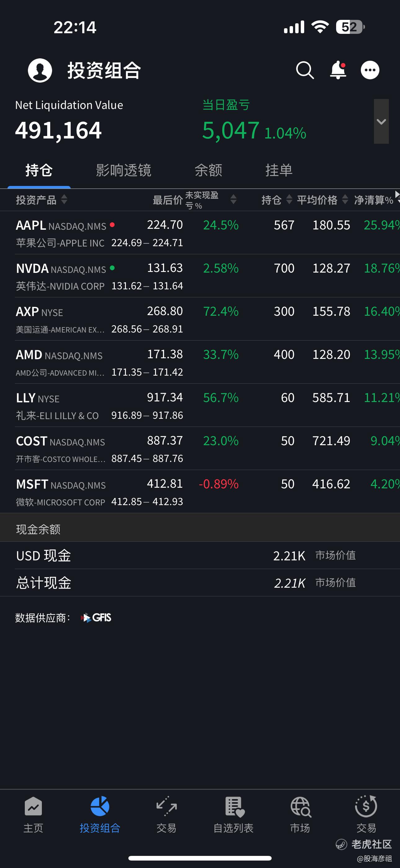The image size is (400, 868).
Task: Sort by 平均价格 column arrows
Action: 345,200
